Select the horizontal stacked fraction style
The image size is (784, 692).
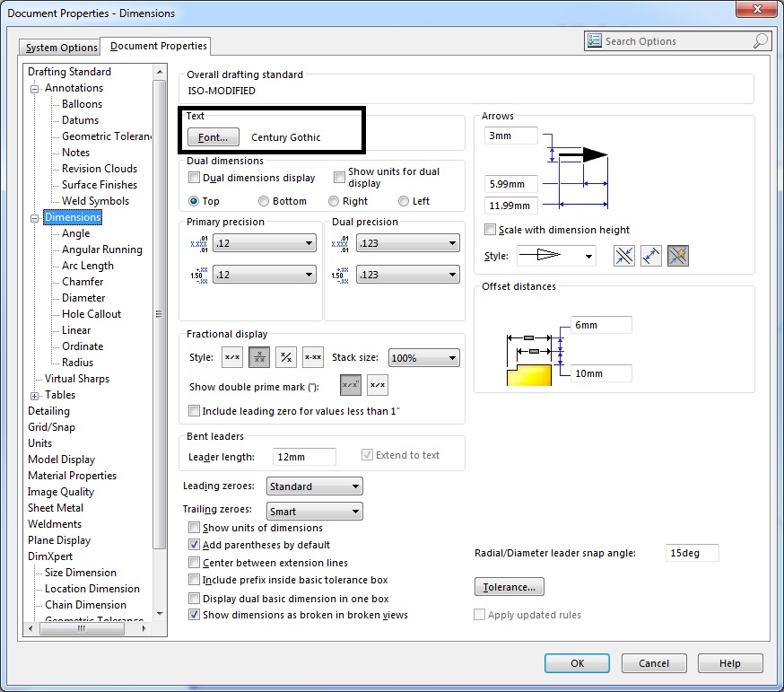(x=259, y=357)
